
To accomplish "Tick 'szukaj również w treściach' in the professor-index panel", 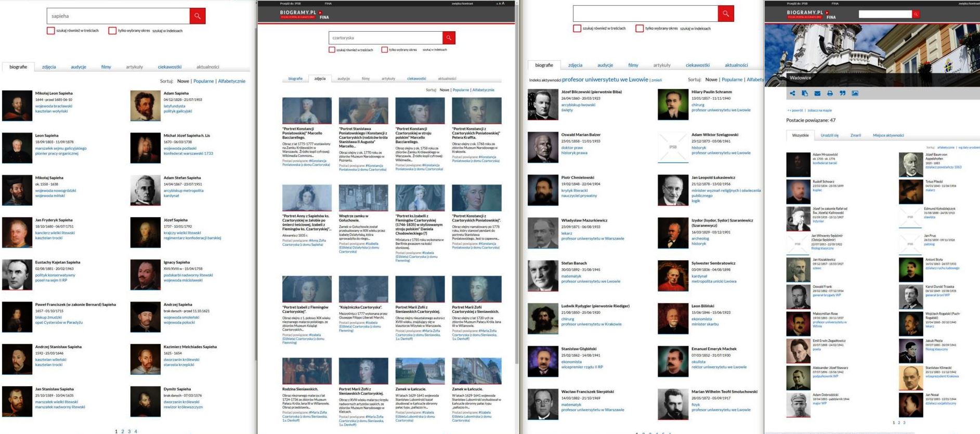I will 577,29.
